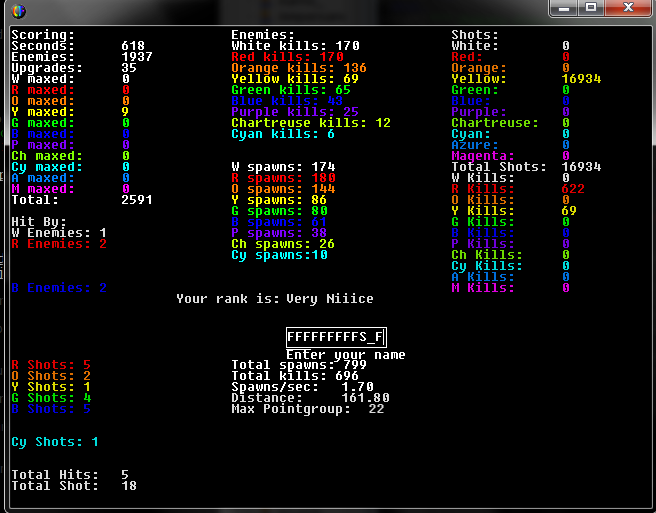Click the 'Hit By:' section label
The height and width of the screenshot is (513, 656).
click(36, 222)
